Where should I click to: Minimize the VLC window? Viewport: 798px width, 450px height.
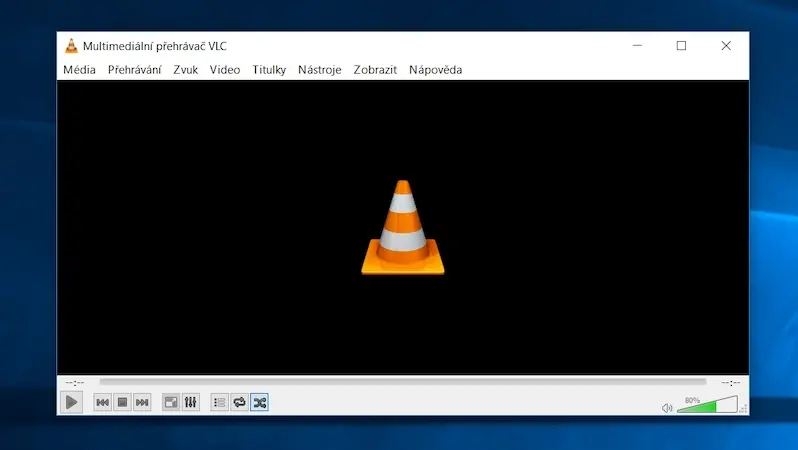pos(637,46)
